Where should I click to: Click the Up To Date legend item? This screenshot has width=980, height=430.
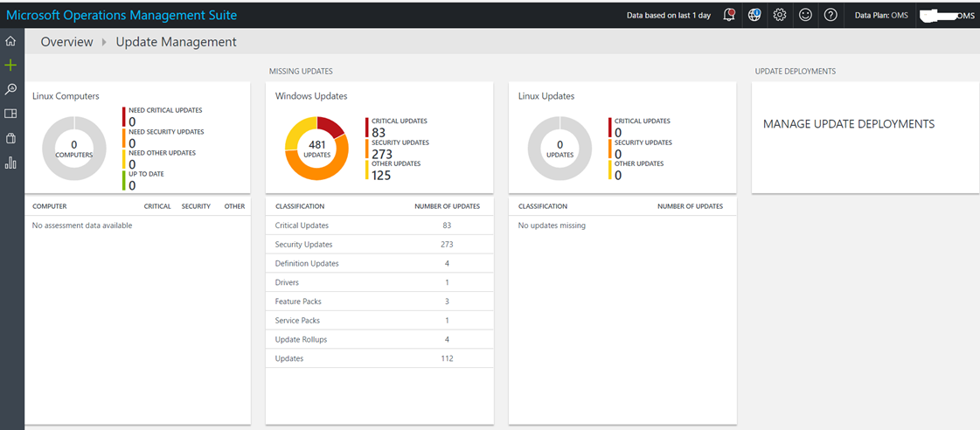(143, 180)
